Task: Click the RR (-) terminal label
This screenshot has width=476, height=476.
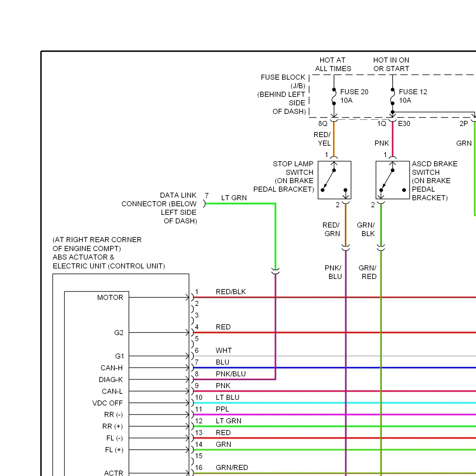Action: [x=113, y=415]
